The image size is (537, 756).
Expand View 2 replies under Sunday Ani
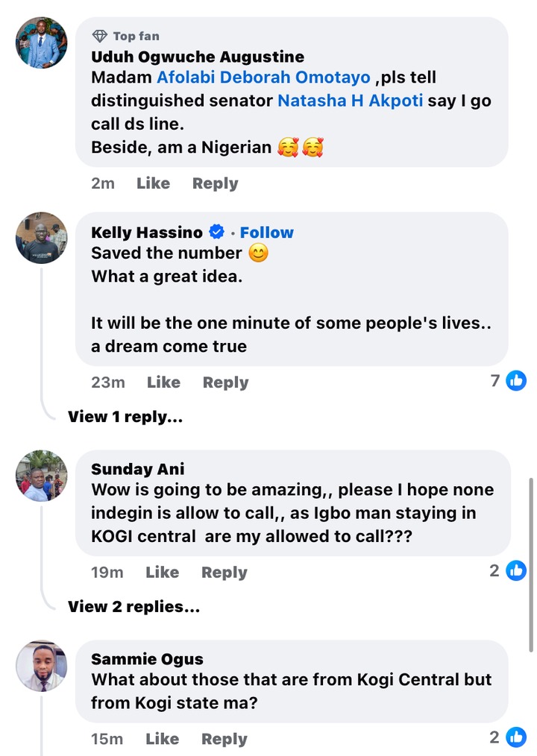click(x=134, y=607)
